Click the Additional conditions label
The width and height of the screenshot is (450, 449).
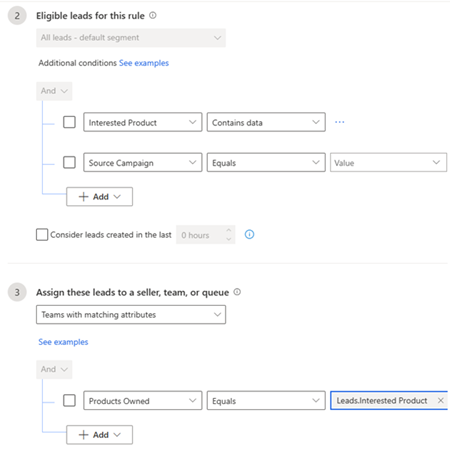77,63
